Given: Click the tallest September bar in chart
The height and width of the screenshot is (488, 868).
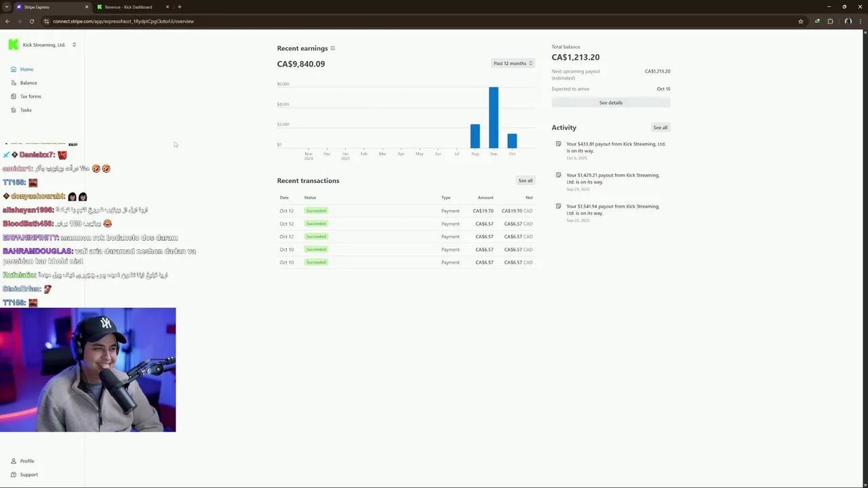Looking at the screenshot, I should (x=494, y=117).
